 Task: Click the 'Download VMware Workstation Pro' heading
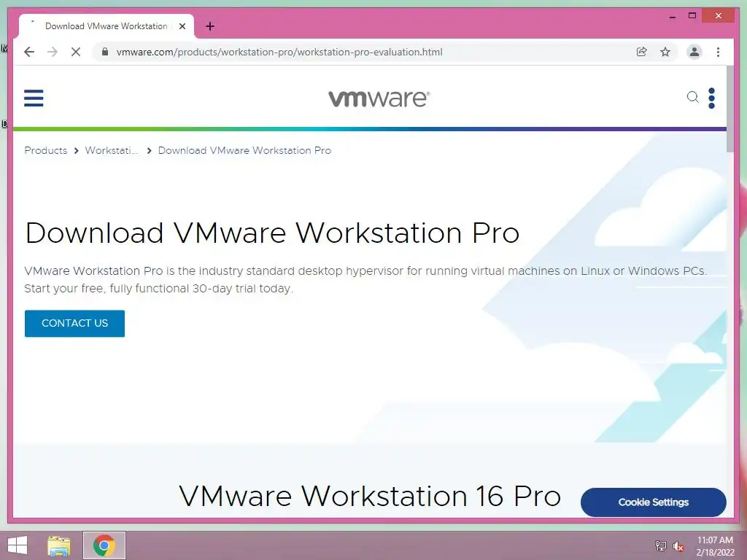(x=272, y=233)
